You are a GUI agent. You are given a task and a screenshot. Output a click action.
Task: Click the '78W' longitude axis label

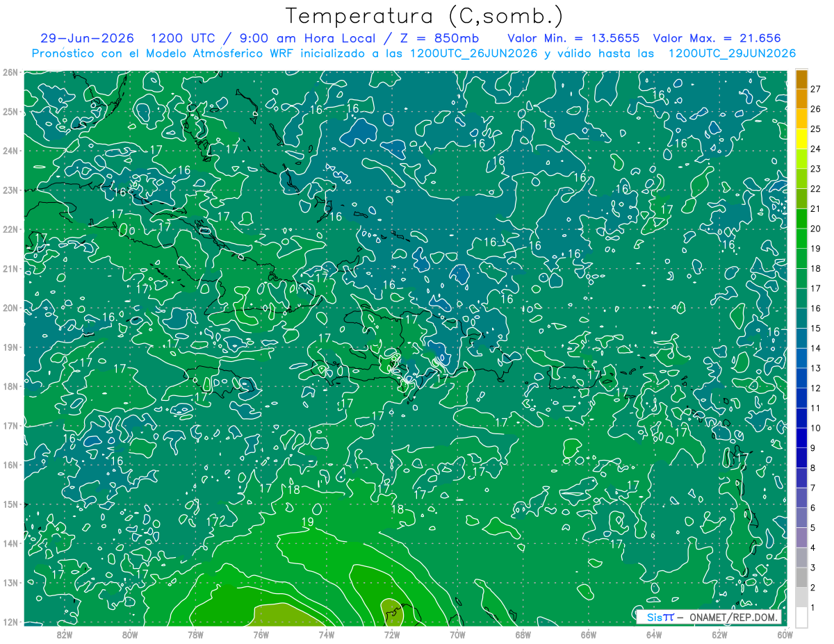coord(195,634)
